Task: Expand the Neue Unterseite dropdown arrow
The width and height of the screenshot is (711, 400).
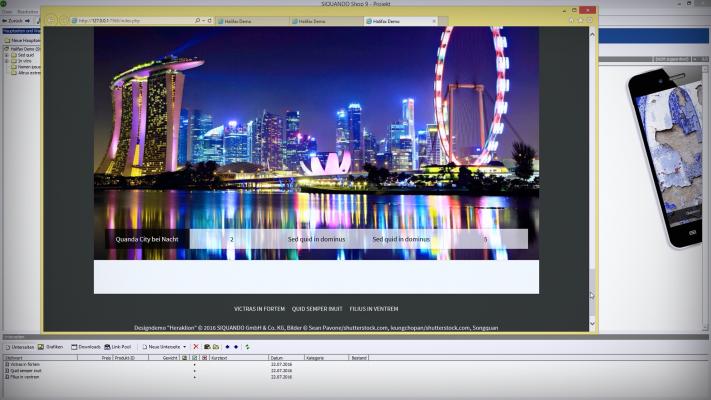Action: pos(184,347)
